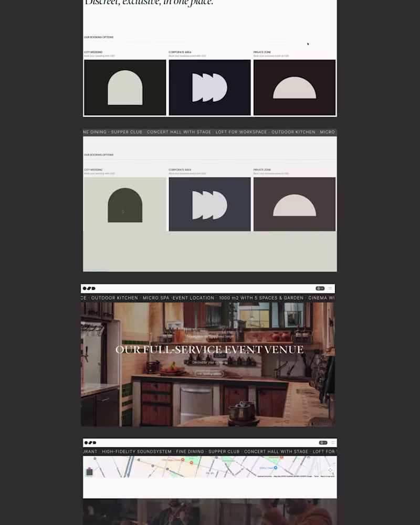The width and height of the screenshot is (420, 525).
Task: Click 'CONCERT HALL WITH STAGE' in the marquee above the light cards
Action: pyautogui.click(x=179, y=132)
